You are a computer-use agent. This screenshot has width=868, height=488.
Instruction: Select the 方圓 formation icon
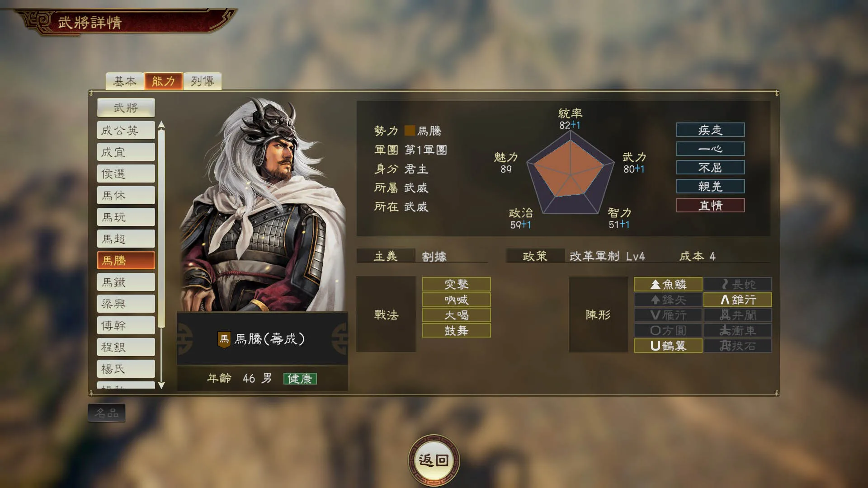[x=655, y=330]
